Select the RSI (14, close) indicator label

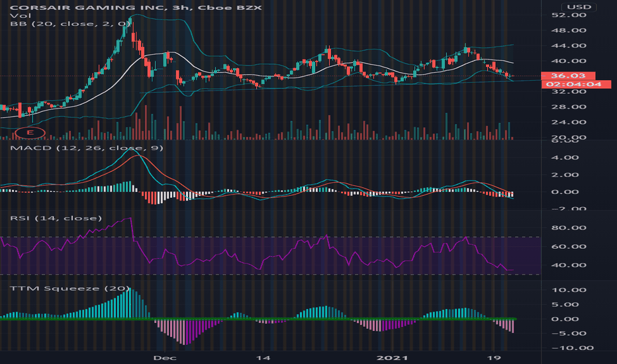[56, 218]
